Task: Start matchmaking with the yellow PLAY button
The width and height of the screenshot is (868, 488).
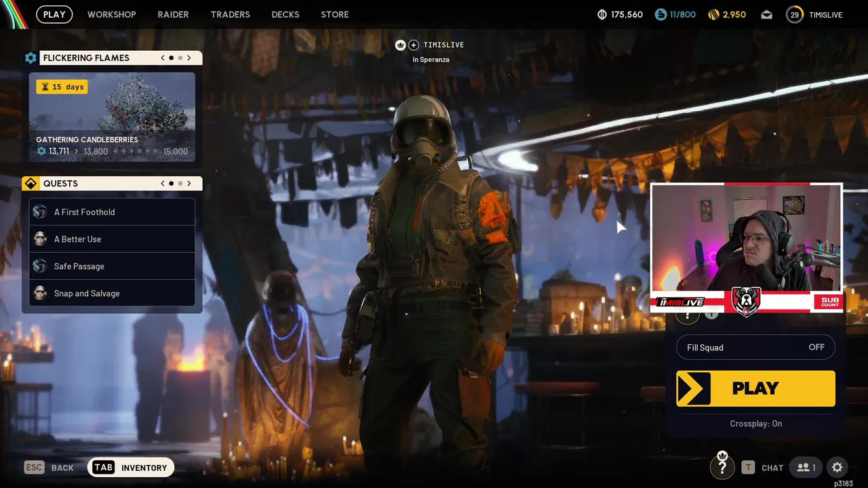Action: pyautogui.click(x=755, y=388)
